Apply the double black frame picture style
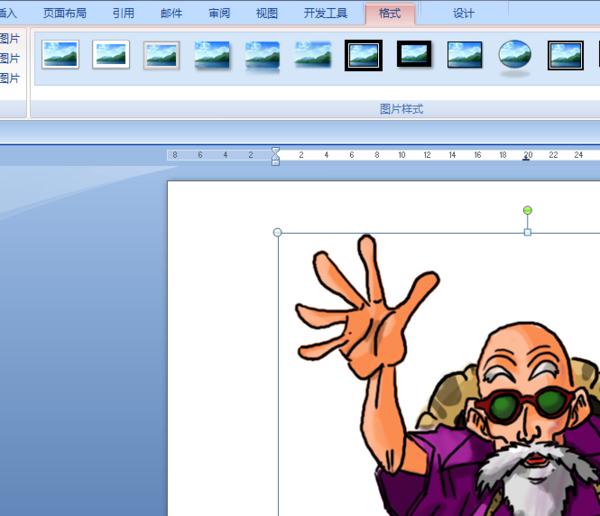Image resolution: width=600 pixels, height=516 pixels. [x=364, y=55]
